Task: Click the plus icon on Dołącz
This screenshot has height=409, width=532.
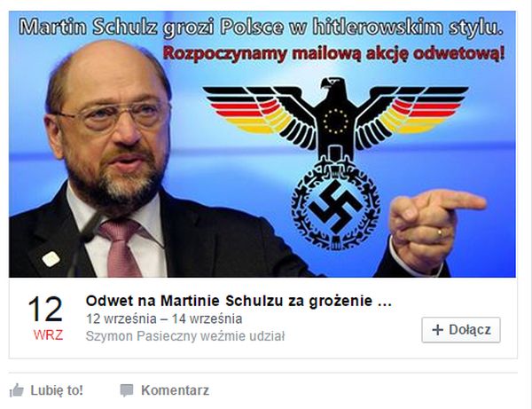Action: tap(438, 329)
